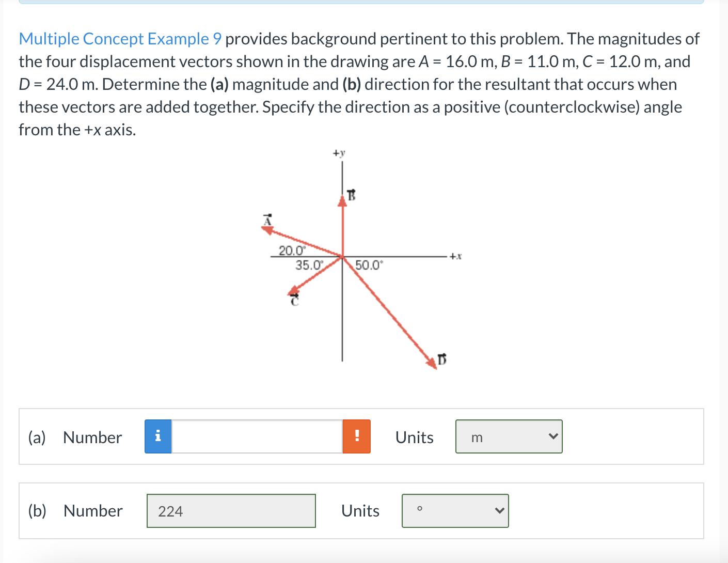The height and width of the screenshot is (563, 728).
Task: Click the empty answer field for part (a)
Action: (257, 436)
